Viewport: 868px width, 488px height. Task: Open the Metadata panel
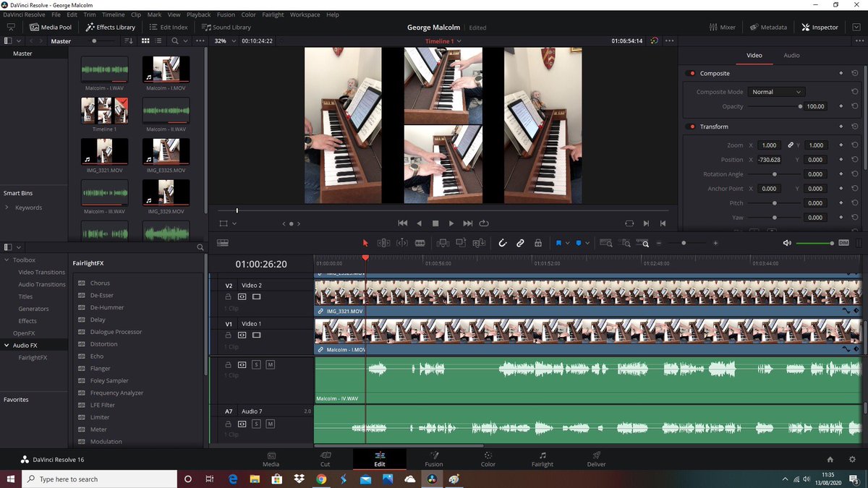coord(768,27)
